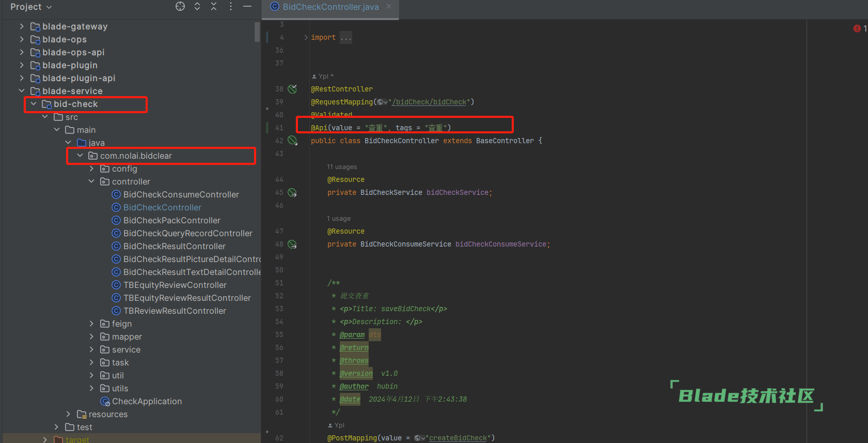Expand the blade-ops module
868x443 pixels.
[22, 39]
